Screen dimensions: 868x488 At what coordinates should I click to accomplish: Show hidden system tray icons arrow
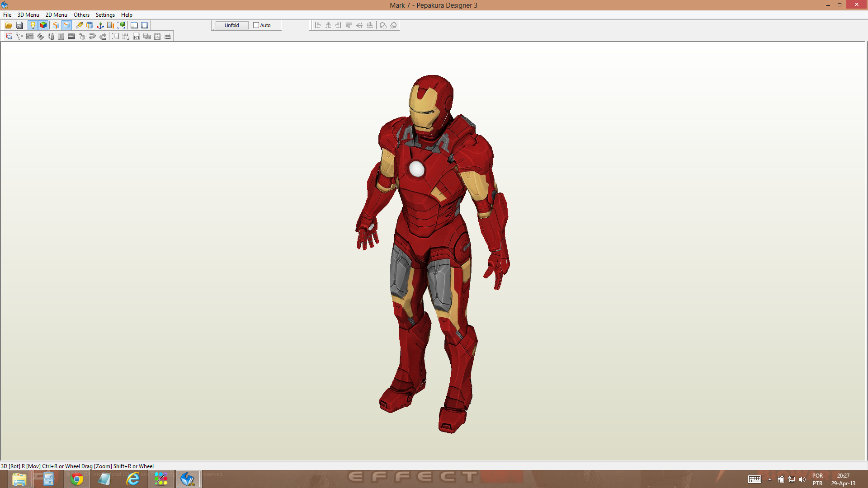click(769, 479)
